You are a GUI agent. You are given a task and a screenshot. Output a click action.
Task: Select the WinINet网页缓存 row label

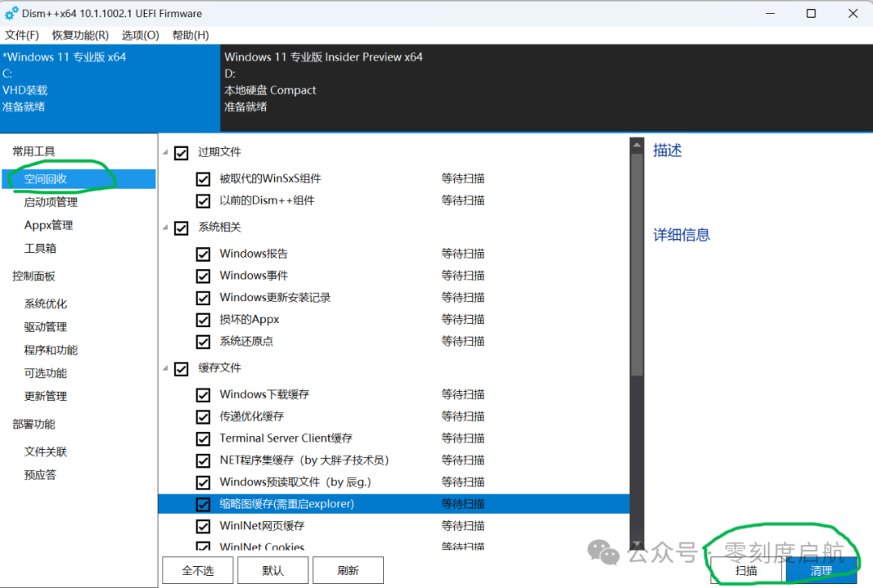pyautogui.click(x=262, y=526)
